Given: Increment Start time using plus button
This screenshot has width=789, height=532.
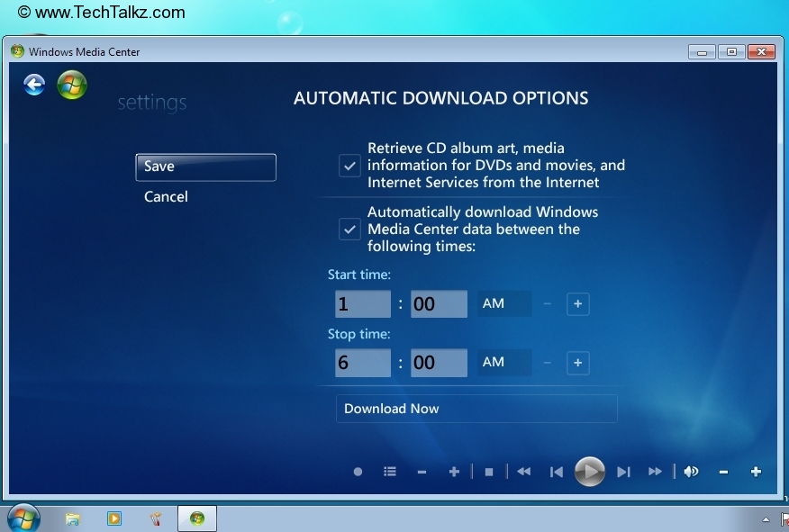Looking at the screenshot, I should (577, 303).
